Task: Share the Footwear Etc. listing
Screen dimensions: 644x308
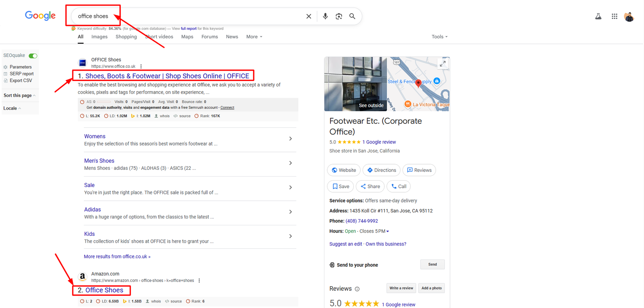Action: (370, 187)
